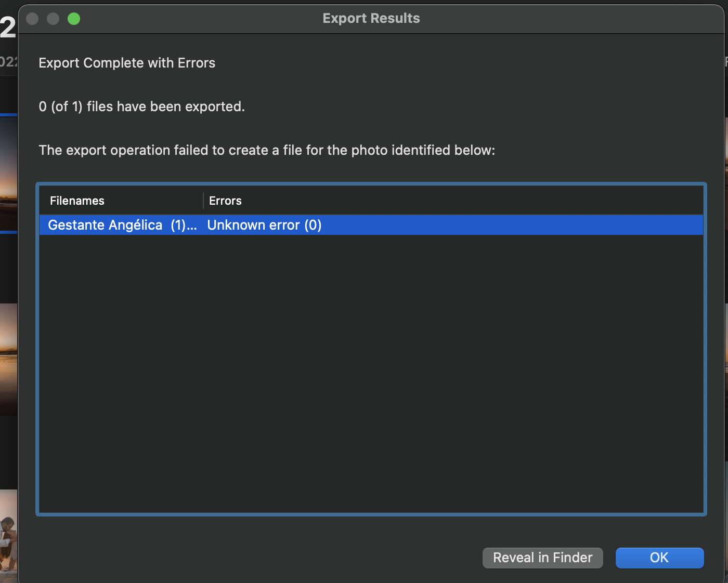The image size is (728, 583).
Task: Sort by the Filenames column header
Action: point(77,201)
